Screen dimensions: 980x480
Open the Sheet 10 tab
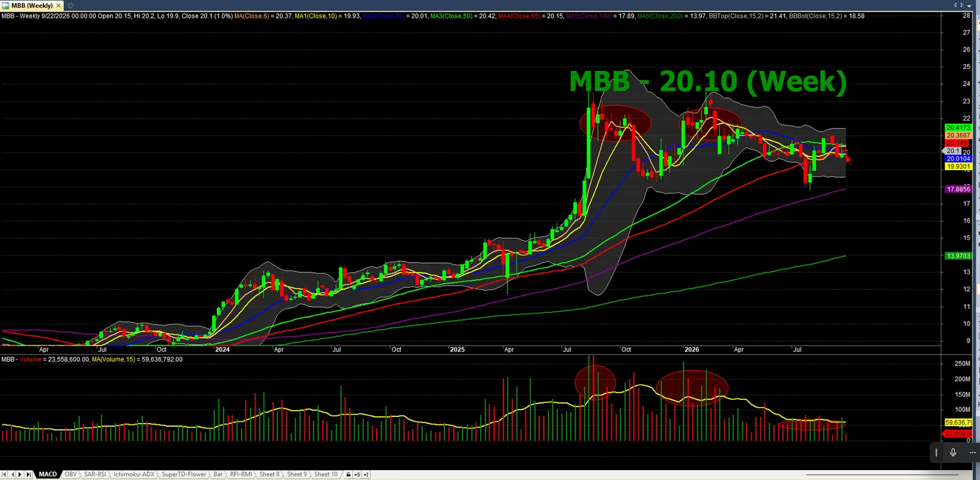coord(326,474)
